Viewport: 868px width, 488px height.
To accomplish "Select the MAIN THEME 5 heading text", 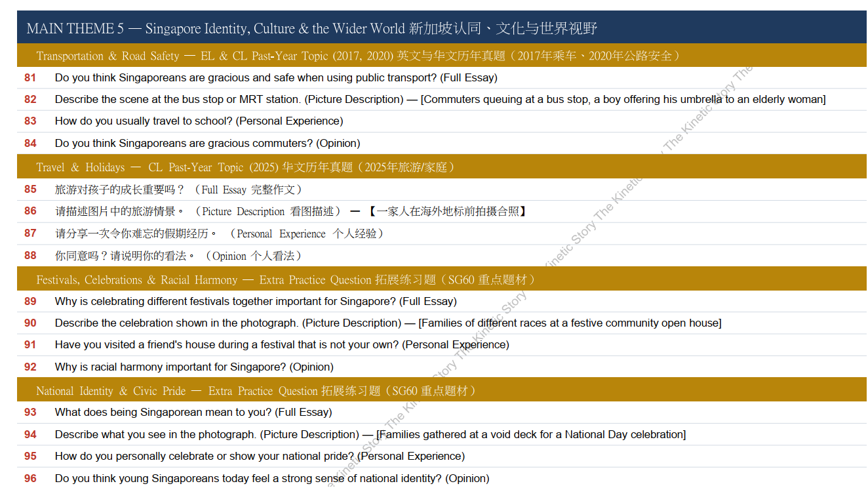I will [x=311, y=28].
